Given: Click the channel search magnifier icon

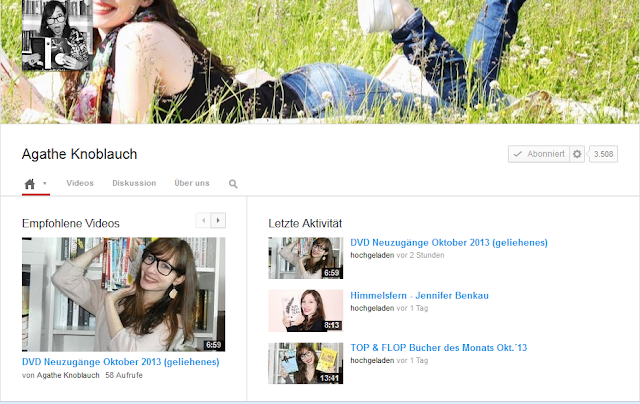Looking at the screenshot, I should [x=233, y=184].
